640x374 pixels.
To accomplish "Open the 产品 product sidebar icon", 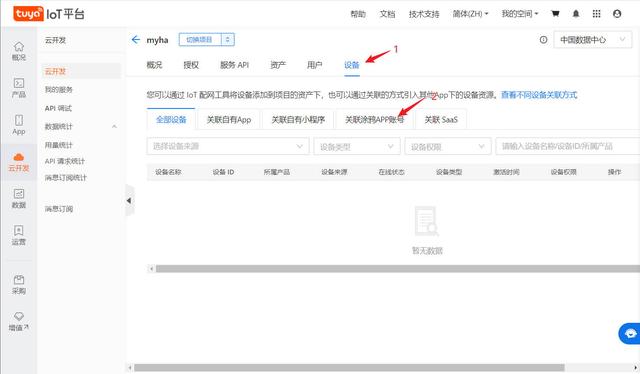I will (19, 88).
